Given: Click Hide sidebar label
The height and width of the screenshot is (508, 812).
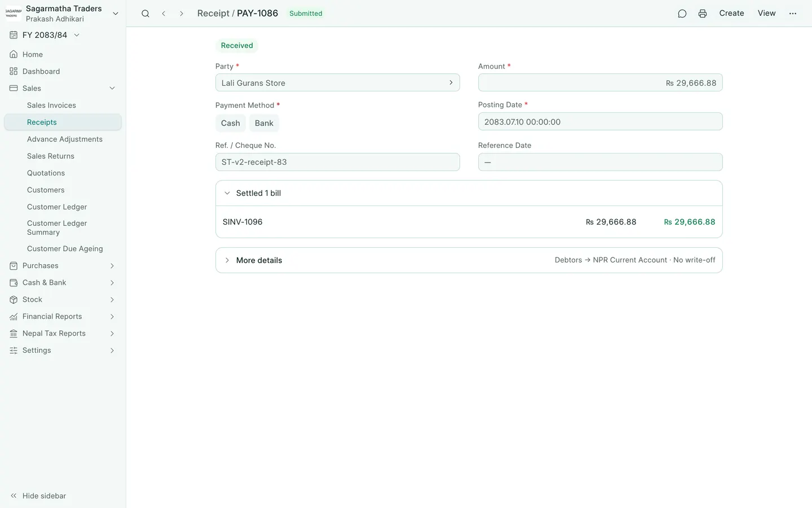Looking at the screenshot, I should [44, 496].
